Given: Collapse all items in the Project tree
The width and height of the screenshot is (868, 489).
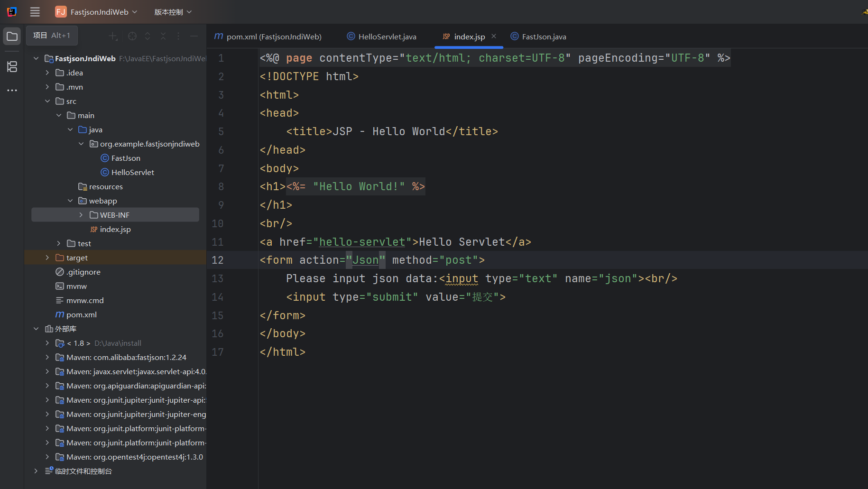Looking at the screenshot, I should (163, 36).
